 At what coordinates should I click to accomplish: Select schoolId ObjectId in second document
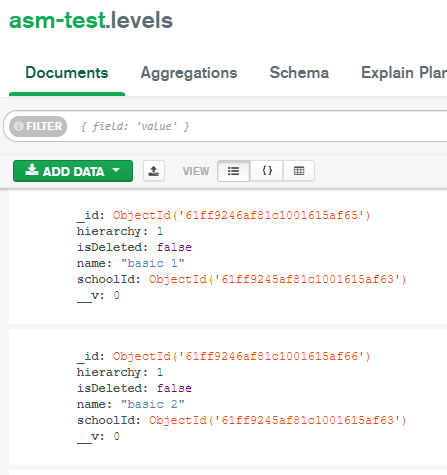pos(277,420)
